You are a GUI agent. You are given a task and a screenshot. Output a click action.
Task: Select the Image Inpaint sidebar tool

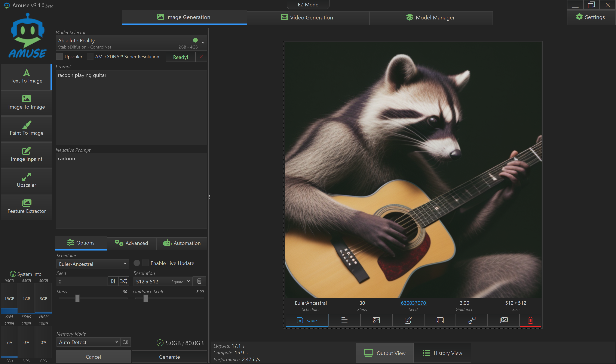(27, 155)
